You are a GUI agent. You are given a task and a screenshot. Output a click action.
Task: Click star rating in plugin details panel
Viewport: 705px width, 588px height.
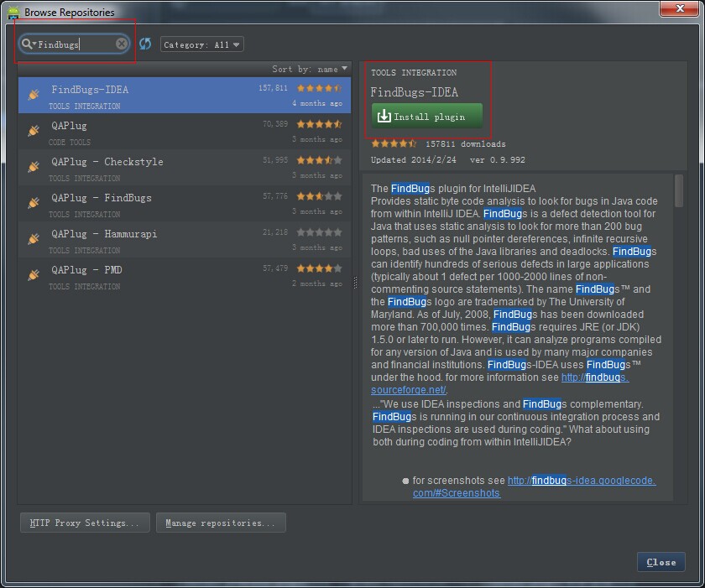(x=394, y=143)
